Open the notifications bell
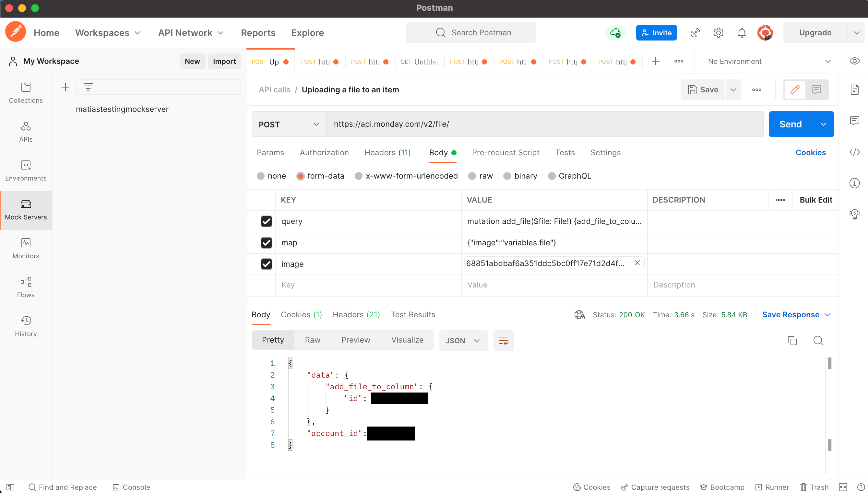868x493 pixels. [x=742, y=32]
